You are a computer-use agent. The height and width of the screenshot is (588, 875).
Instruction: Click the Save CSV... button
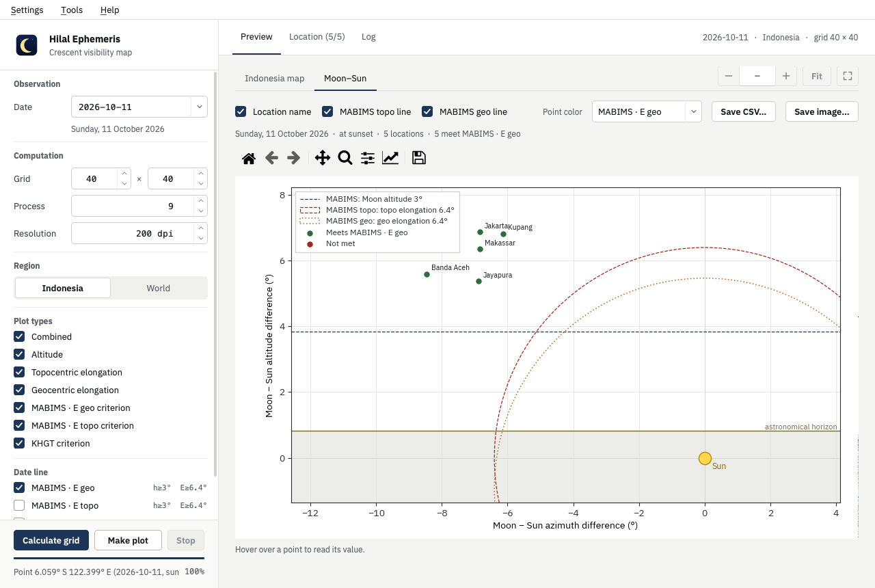pos(744,111)
